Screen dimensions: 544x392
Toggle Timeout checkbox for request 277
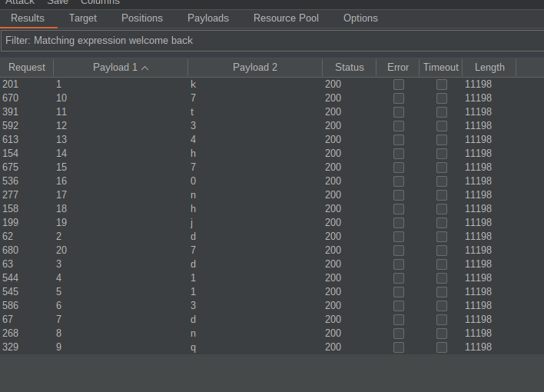pos(442,195)
